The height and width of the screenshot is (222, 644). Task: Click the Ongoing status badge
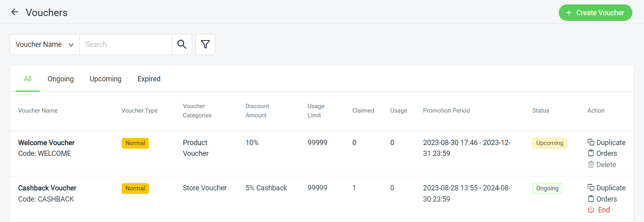point(547,188)
